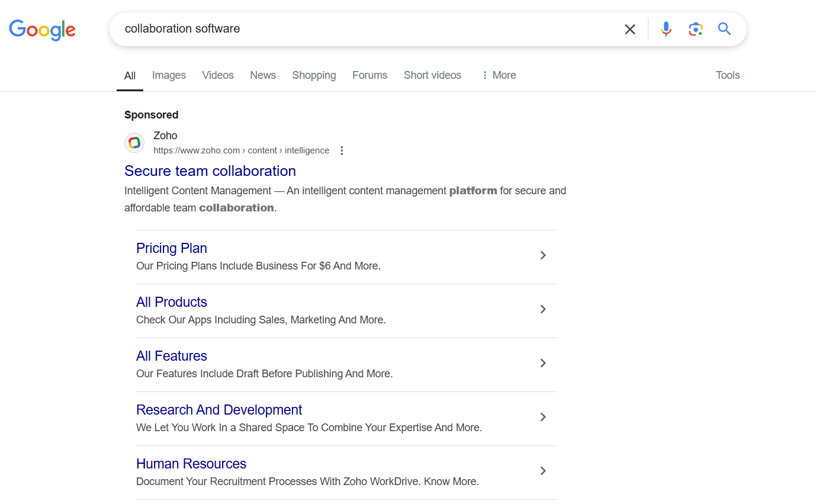Submit search with magnifying glass icon
The height and width of the screenshot is (504, 816).
724,29
